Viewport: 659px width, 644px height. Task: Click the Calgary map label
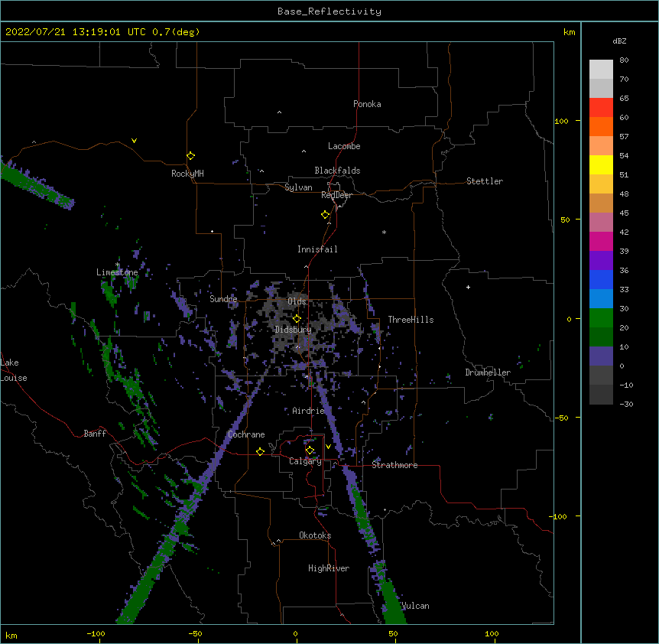coord(306,461)
